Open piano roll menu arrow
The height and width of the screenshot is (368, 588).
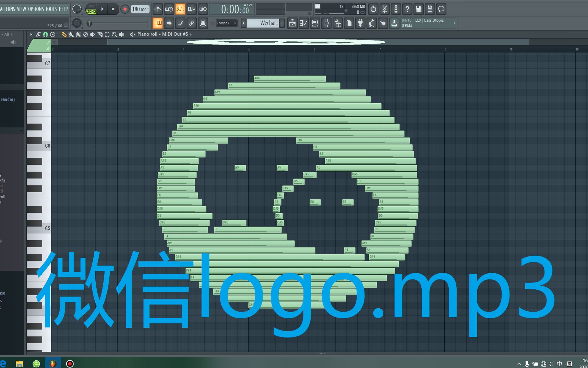31,34
